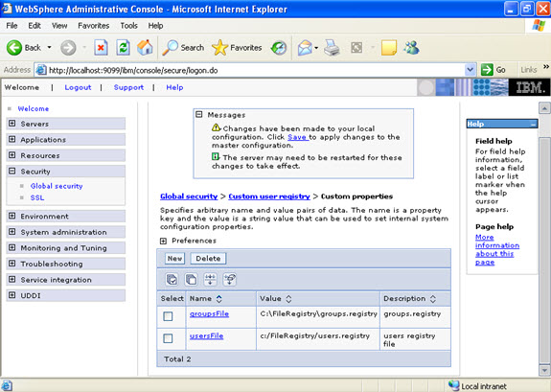
Task: Click the Select all items table icon
Action: [172, 280]
